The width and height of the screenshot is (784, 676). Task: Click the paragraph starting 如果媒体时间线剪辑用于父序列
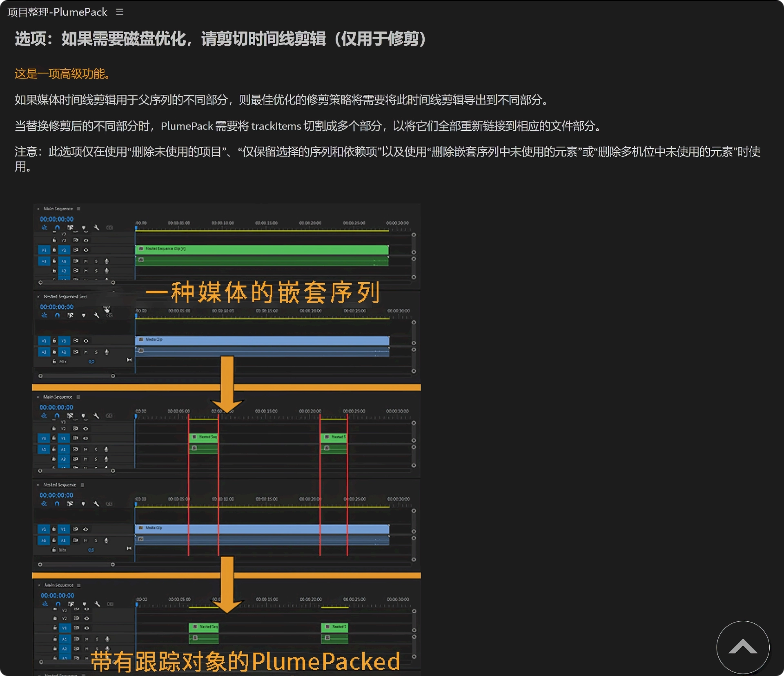coord(283,100)
